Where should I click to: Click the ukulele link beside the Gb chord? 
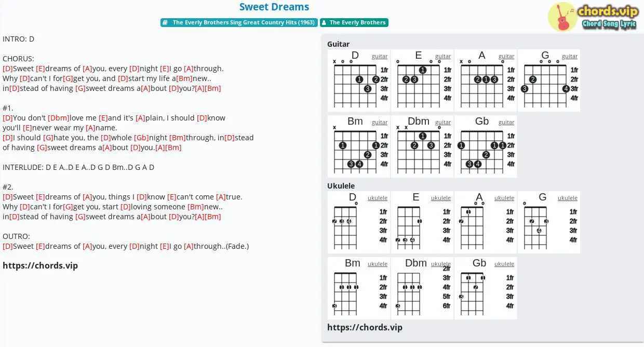tap(504, 264)
